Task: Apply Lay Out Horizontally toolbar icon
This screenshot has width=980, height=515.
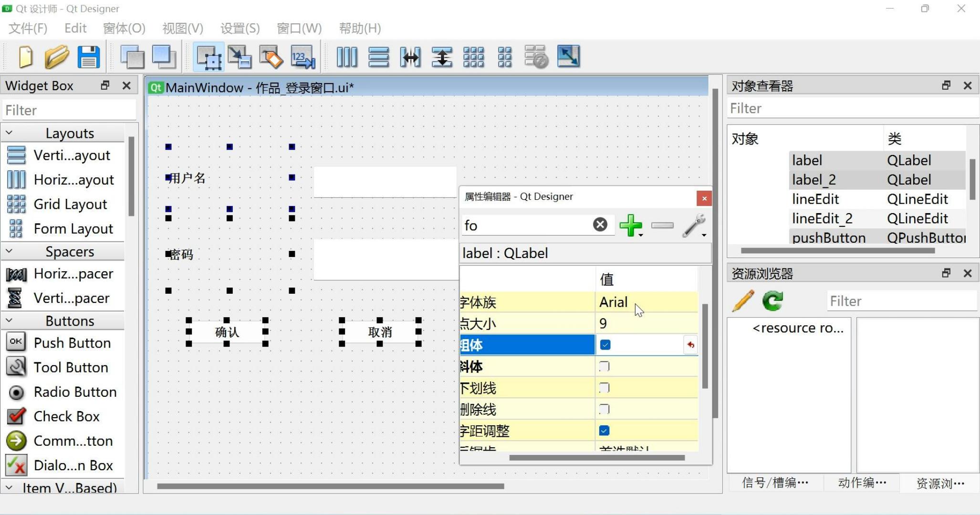Action: coord(347,57)
